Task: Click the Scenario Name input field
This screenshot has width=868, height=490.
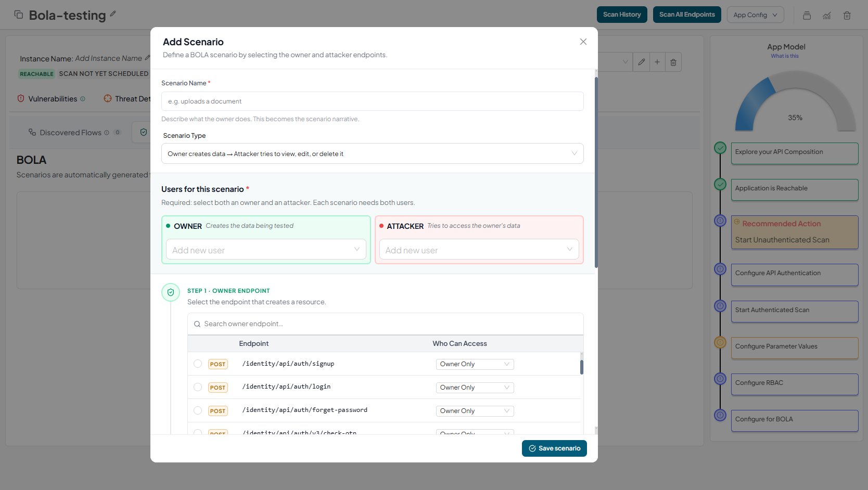Action: 372,101
